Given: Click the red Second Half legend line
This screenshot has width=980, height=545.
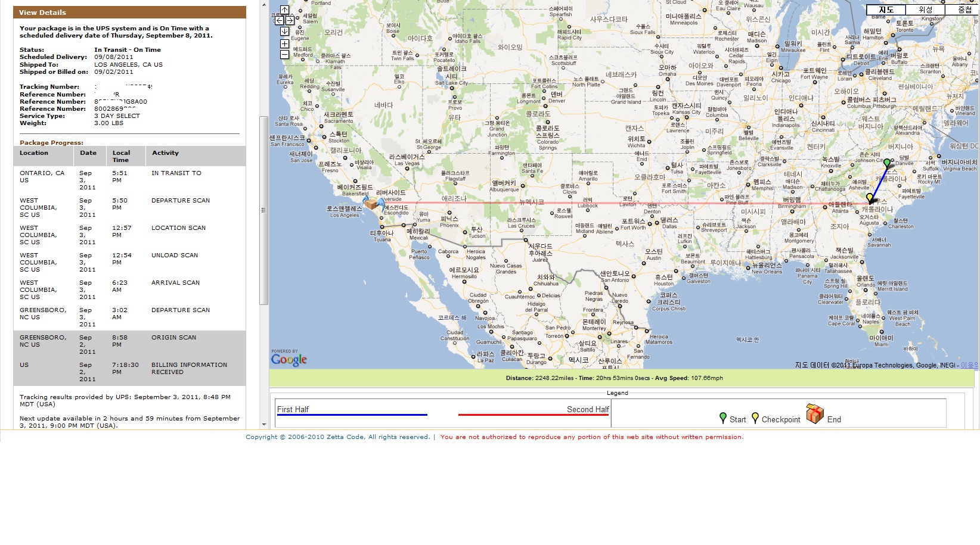Looking at the screenshot, I should coord(534,415).
